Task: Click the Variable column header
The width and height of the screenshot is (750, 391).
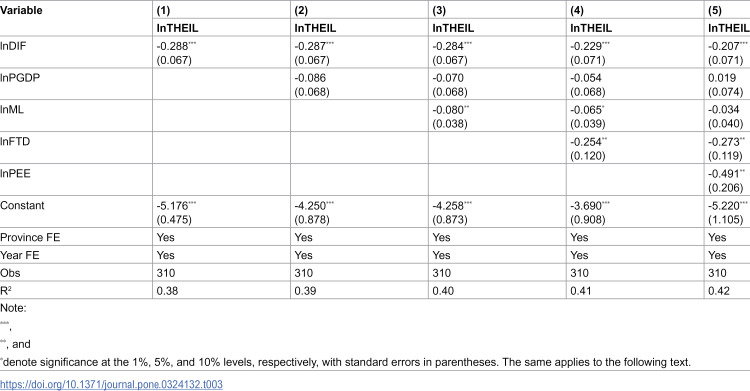Action: pos(21,10)
